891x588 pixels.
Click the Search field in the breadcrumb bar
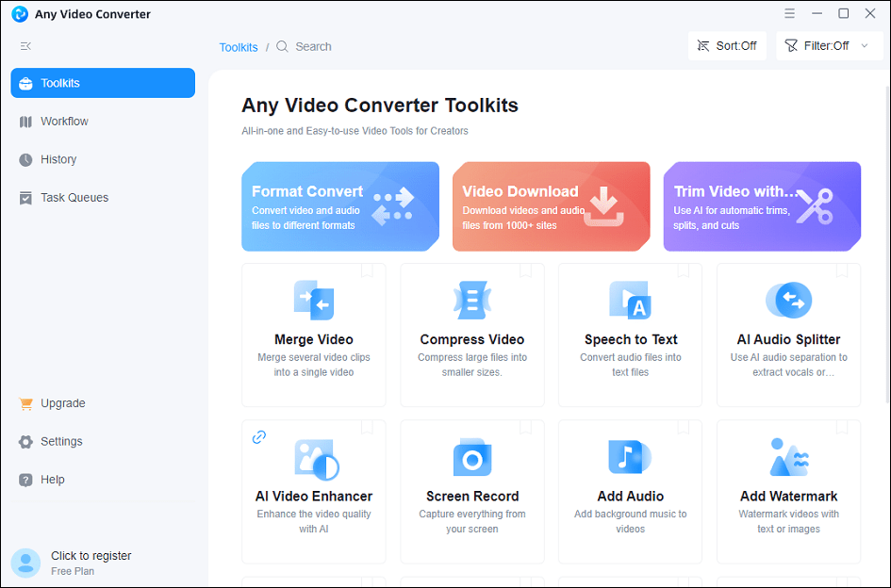313,45
